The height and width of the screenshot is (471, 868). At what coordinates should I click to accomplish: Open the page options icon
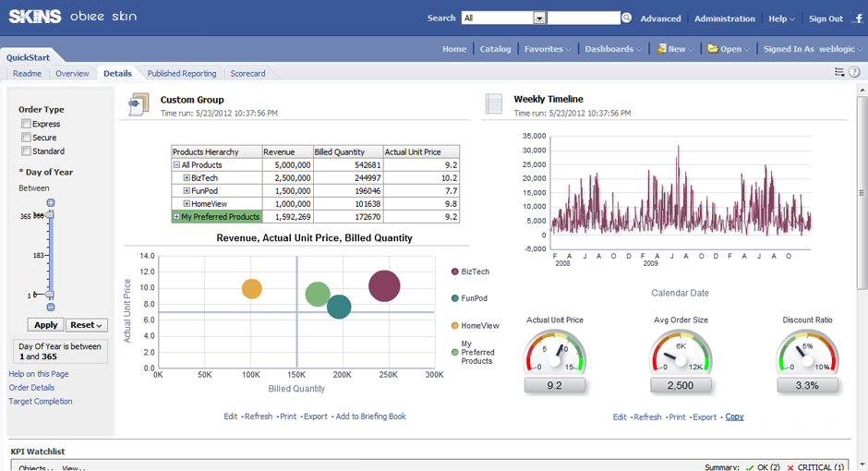click(839, 73)
